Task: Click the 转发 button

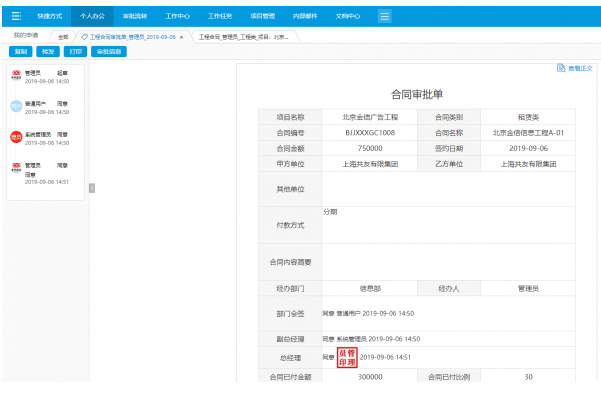Action: pos(48,51)
